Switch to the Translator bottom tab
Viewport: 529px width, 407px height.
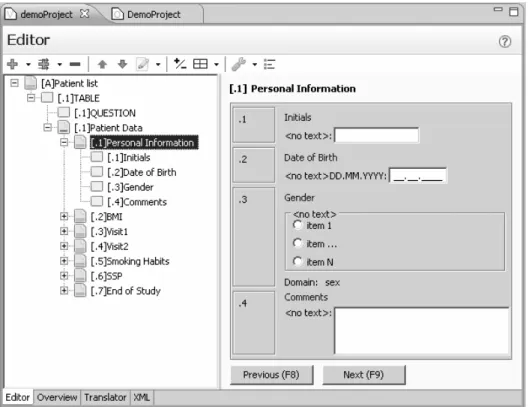[105, 397]
